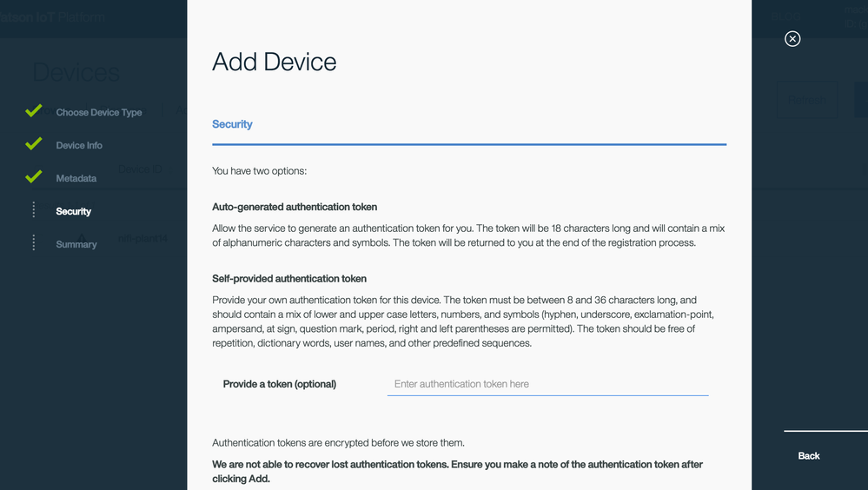
Task: Click the green checkmark beside Choose Device Type
Action: 34,111
